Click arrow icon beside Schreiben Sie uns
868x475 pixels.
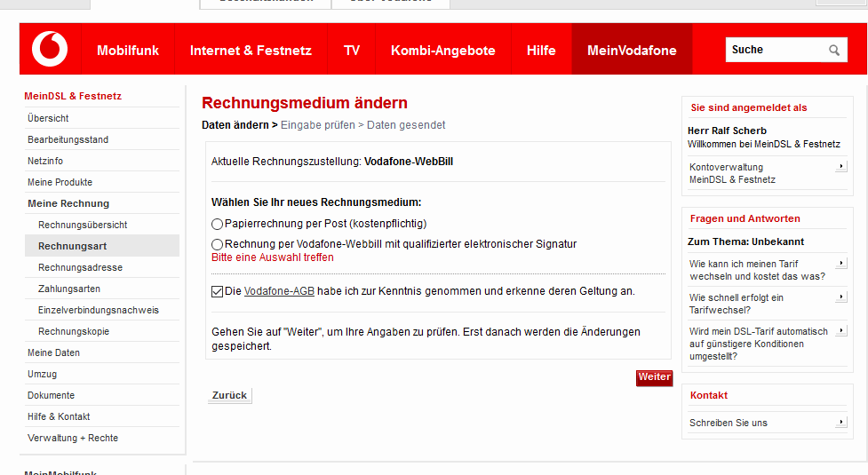click(840, 422)
